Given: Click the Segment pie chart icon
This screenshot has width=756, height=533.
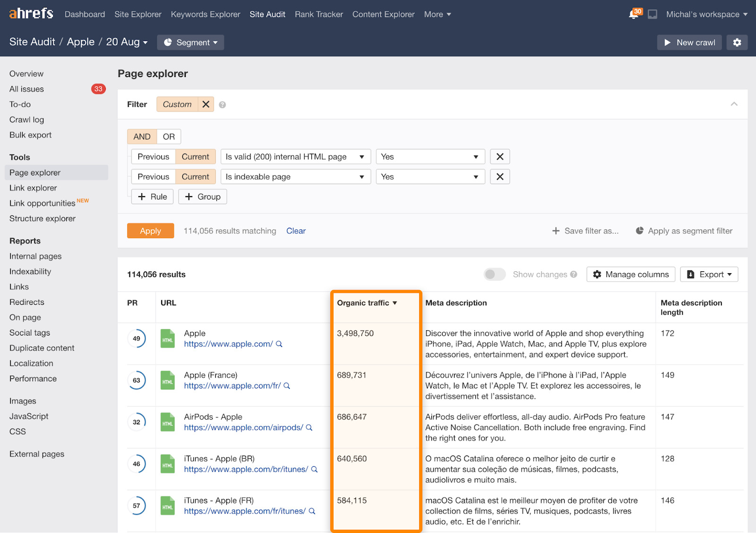Looking at the screenshot, I should coord(168,43).
